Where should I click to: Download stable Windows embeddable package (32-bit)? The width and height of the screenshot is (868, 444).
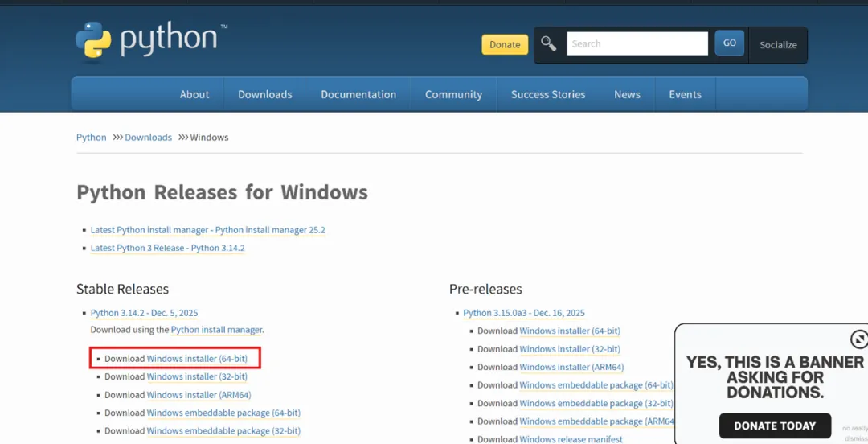coord(223,430)
